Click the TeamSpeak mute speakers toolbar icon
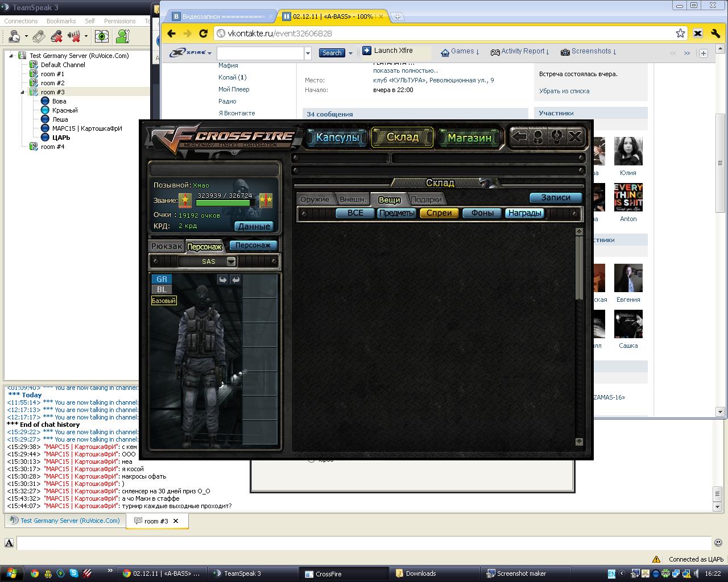The width and height of the screenshot is (728, 582). pos(75,36)
